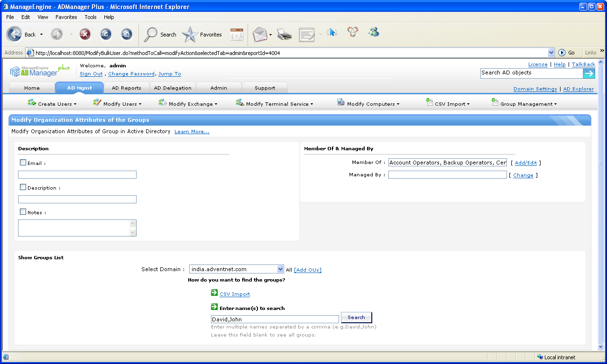
Task: Click the green arrow AD search icon
Action: coord(589,73)
